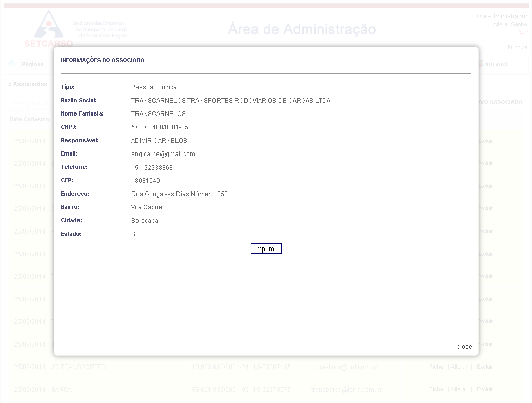Click the Bairro value Vila Gabriel
This screenshot has width=532, height=403.
(x=147, y=207)
